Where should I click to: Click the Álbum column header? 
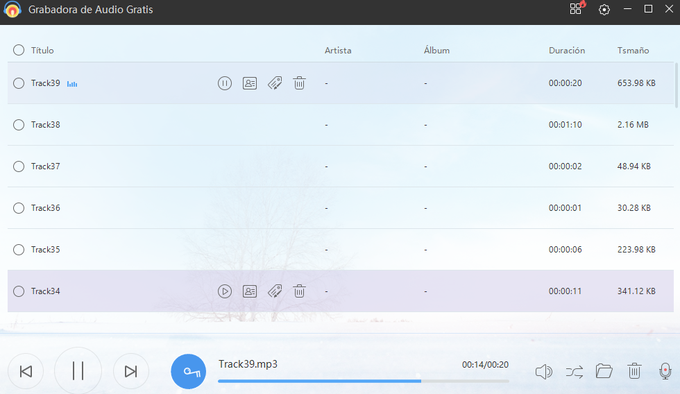click(x=437, y=50)
